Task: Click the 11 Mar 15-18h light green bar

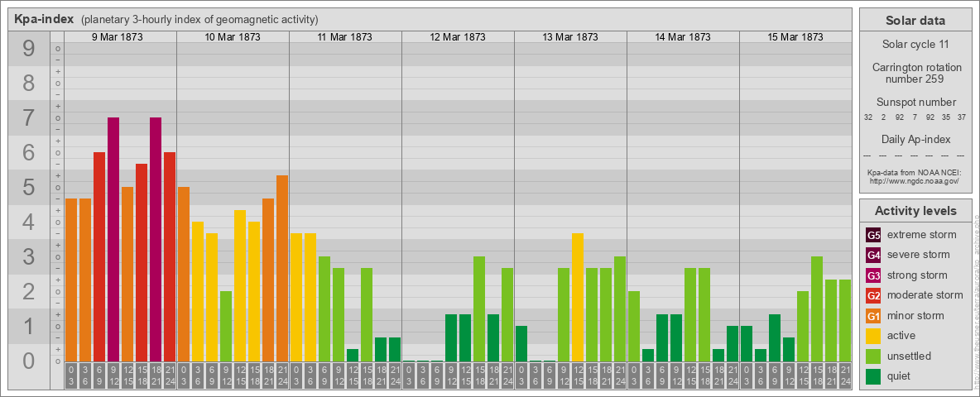Action: pyautogui.click(x=366, y=315)
